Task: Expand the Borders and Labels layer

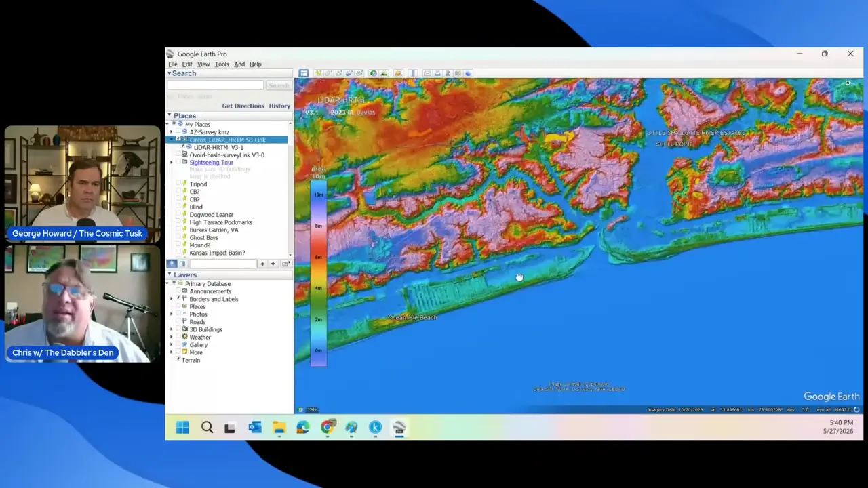Action: pos(172,299)
